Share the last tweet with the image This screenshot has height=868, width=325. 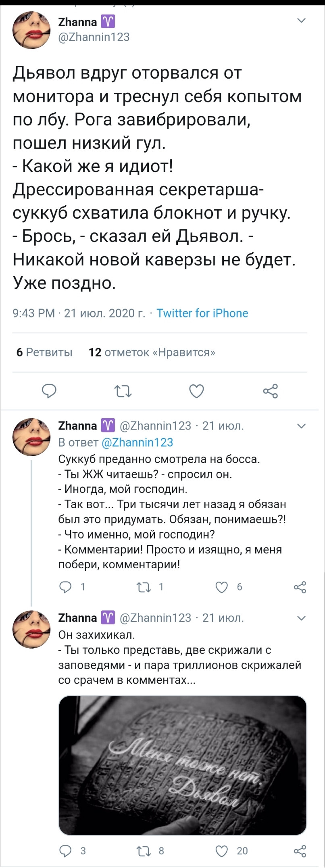coord(300,851)
